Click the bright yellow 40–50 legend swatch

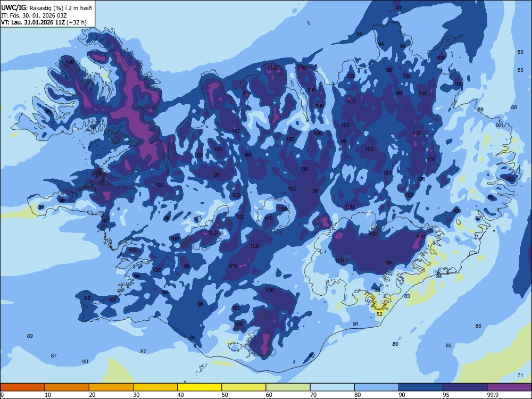[199, 387]
